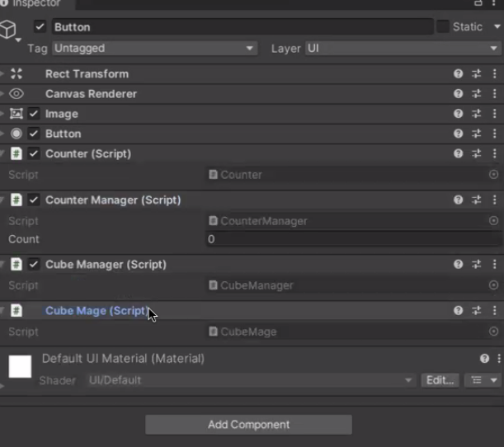This screenshot has width=504, height=447.
Task: Click the Count value field
Action: (x=354, y=239)
